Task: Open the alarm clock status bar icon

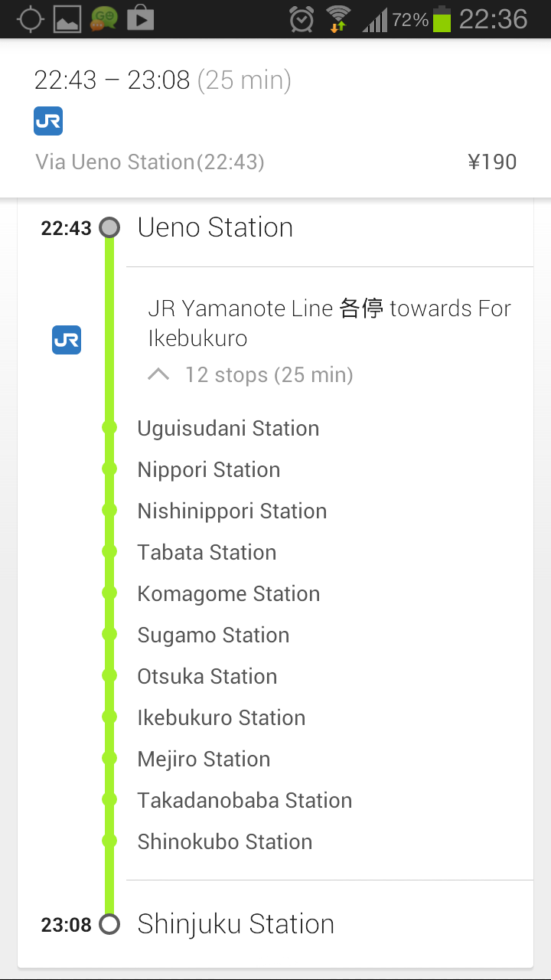Action: click(302, 18)
